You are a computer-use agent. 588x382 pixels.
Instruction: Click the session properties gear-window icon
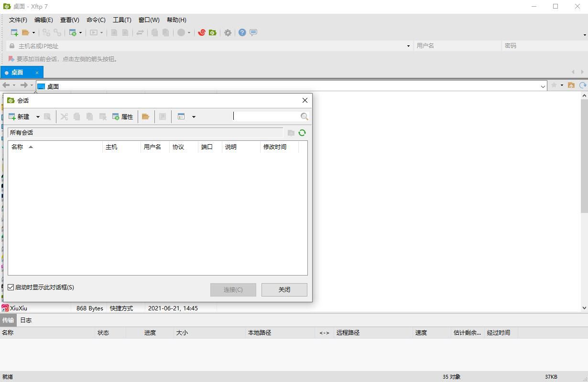(73, 32)
